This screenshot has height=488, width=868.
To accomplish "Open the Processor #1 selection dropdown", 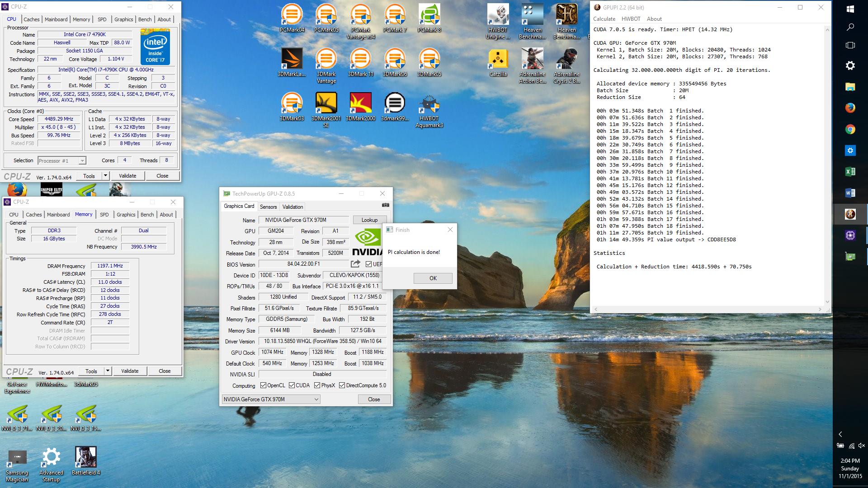I will [x=62, y=161].
